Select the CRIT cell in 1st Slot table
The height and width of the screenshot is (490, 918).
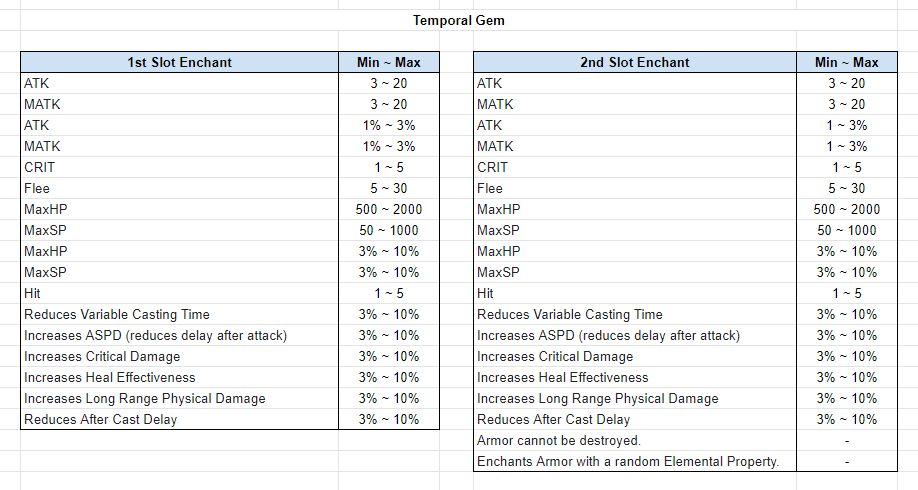(x=180, y=167)
